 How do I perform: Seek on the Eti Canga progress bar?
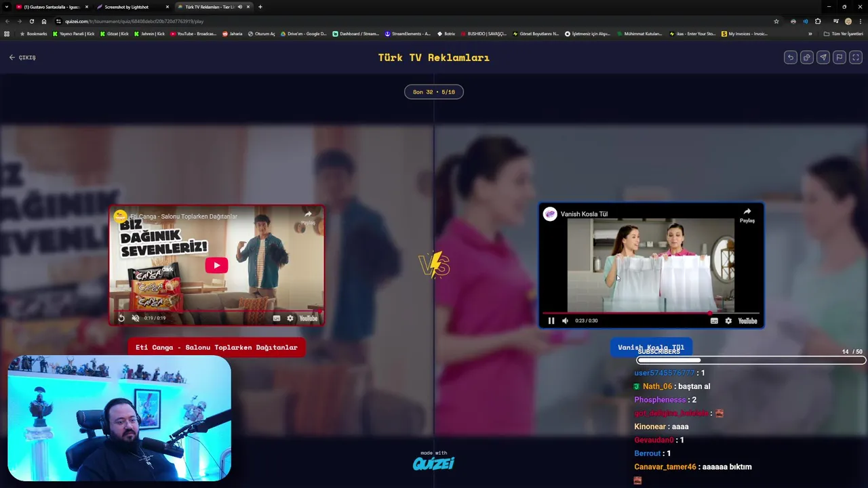216,310
